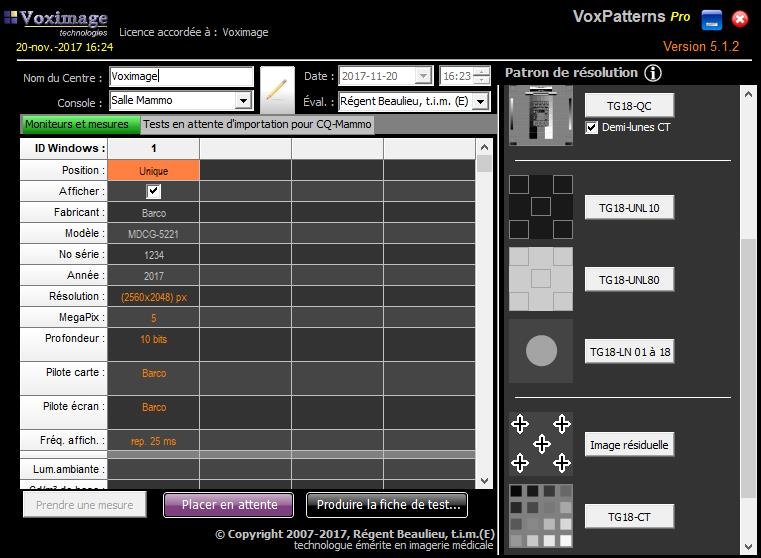Minimize window with blue icon button

711,20
